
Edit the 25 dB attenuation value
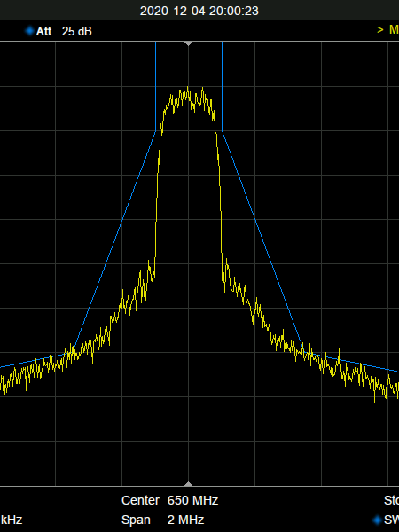[x=76, y=31]
